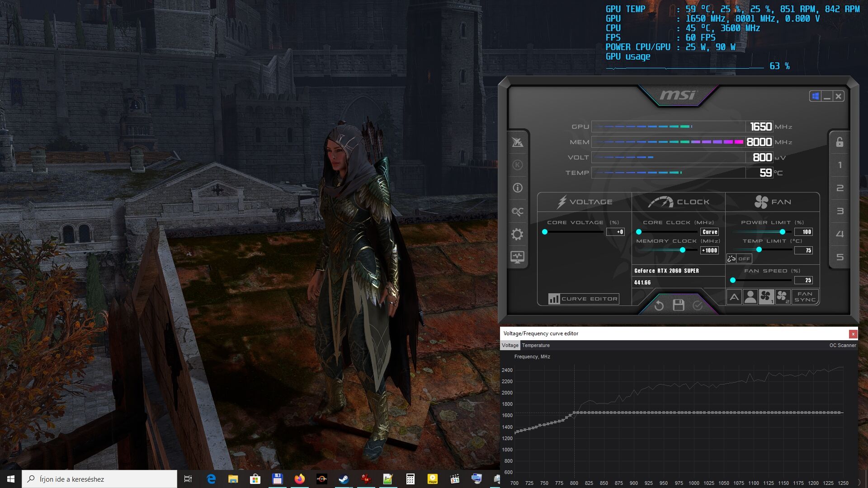Close the Voltage/Frequency curve editor
The image size is (868, 488).
(853, 334)
